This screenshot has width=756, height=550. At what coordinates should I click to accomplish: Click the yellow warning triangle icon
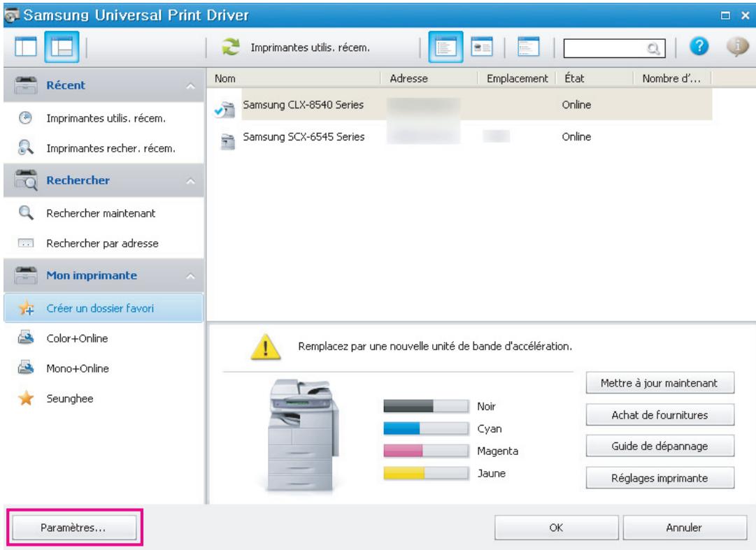pyautogui.click(x=266, y=347)
